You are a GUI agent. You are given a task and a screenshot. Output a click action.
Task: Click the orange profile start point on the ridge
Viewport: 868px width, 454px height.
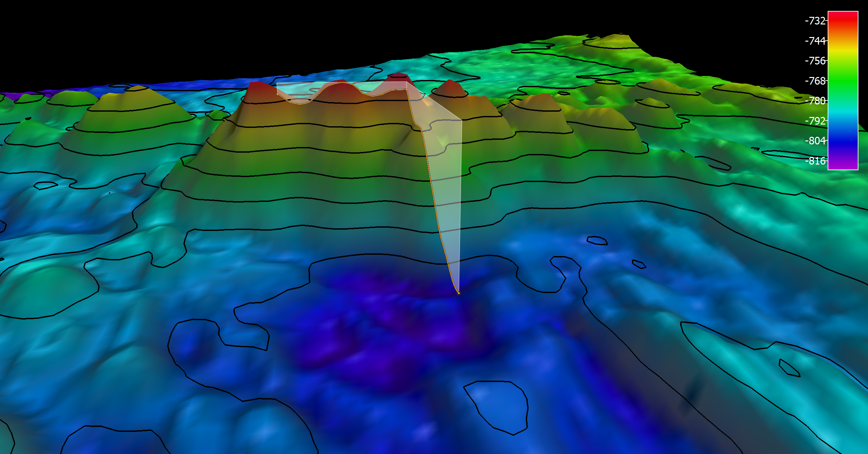(x=277, y=94)
